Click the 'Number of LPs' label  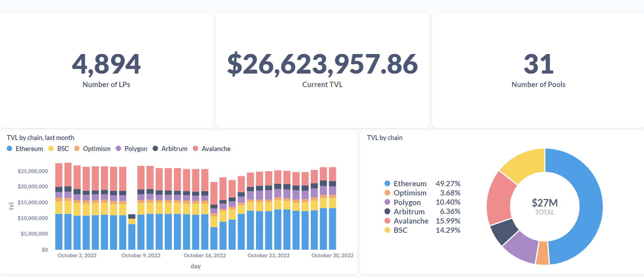[107, 85]
